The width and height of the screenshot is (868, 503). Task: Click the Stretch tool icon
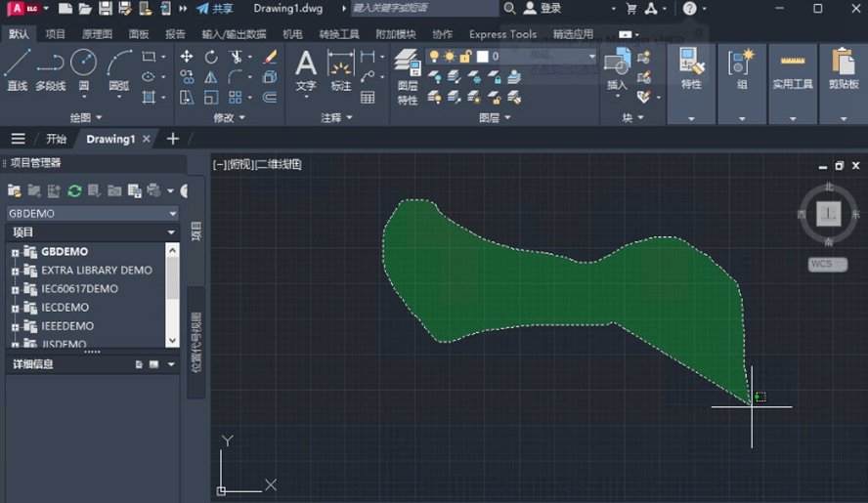click(187, 98)
